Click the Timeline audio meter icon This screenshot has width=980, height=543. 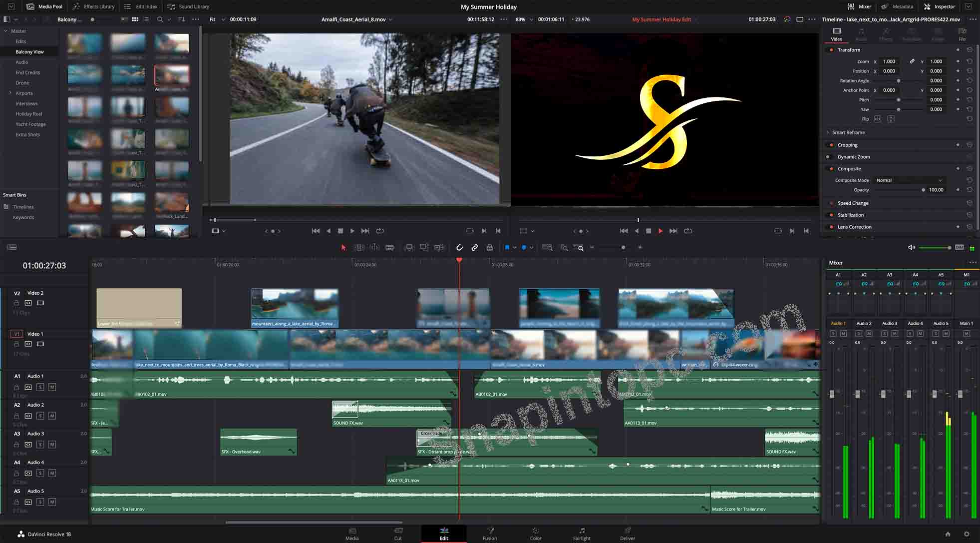point(972,247)
